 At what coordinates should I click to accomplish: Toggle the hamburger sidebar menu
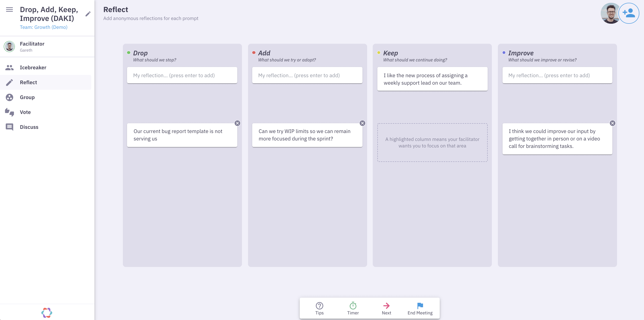tap(10, 10)
